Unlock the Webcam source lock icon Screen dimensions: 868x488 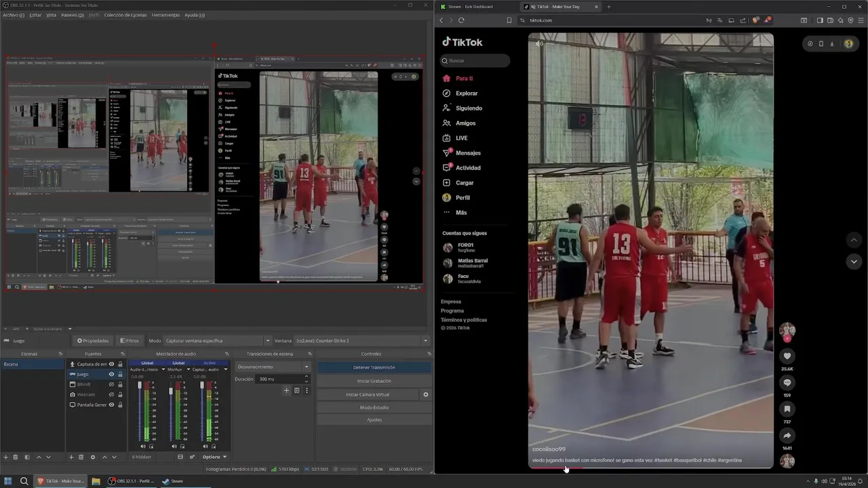120,394
